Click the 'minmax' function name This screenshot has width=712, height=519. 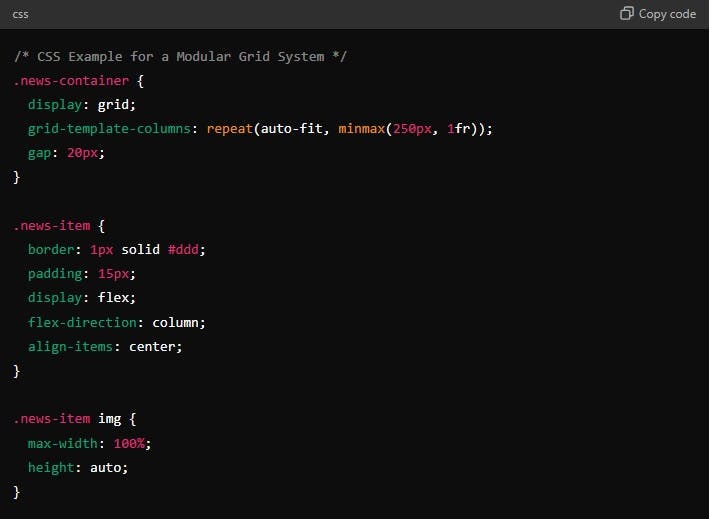click(x=361, y=129)
